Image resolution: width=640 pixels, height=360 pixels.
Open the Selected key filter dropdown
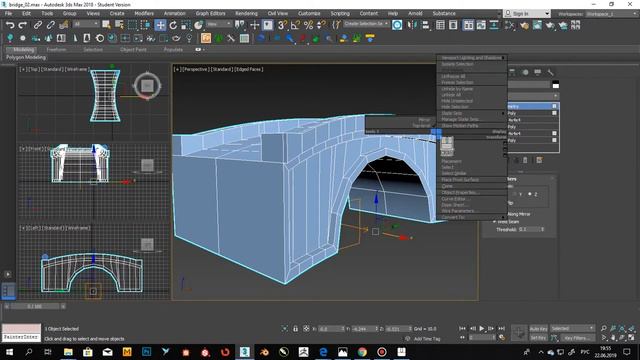[572, 329]
